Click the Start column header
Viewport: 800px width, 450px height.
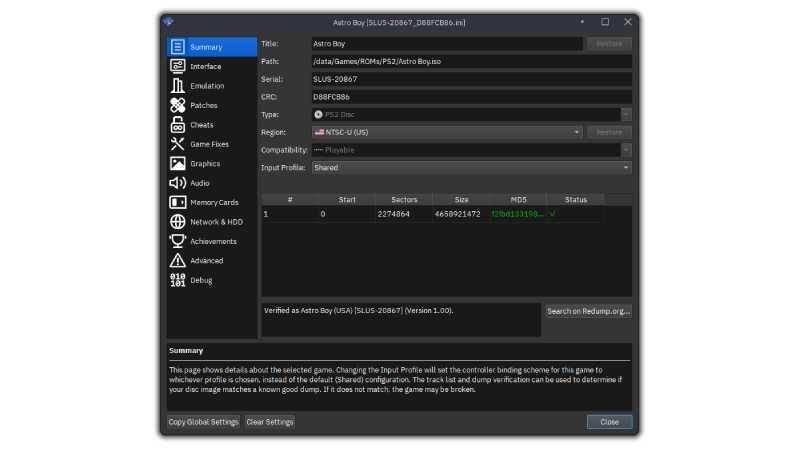347,199
